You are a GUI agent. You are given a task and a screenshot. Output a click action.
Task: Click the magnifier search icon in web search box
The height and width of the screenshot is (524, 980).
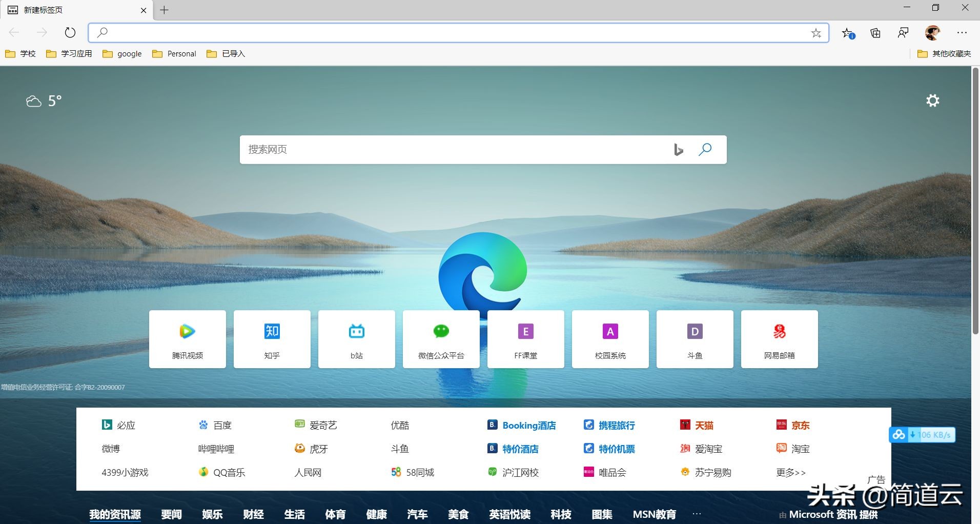pos(705,150)
